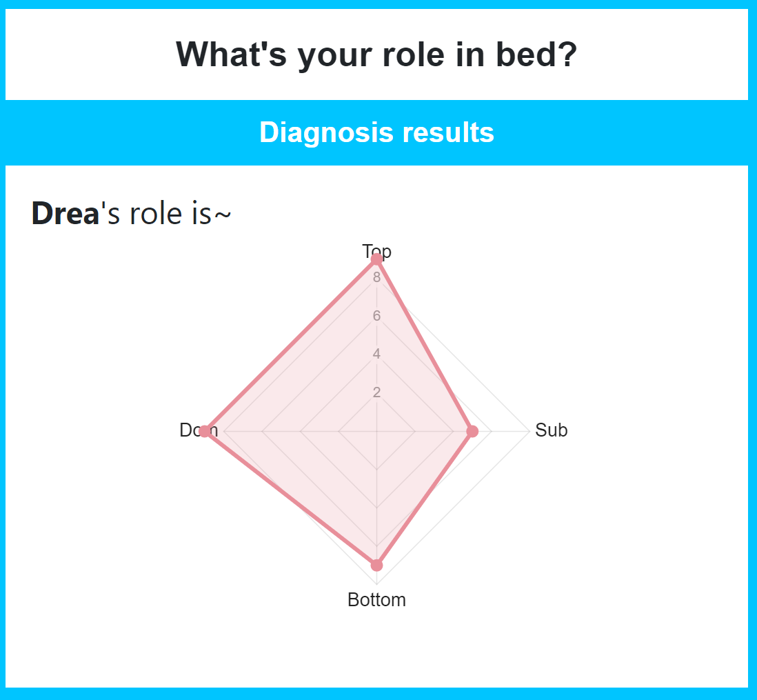Click the center origin of the radar chart
This screenshot has width=757, height=700.
click(376, 432)
